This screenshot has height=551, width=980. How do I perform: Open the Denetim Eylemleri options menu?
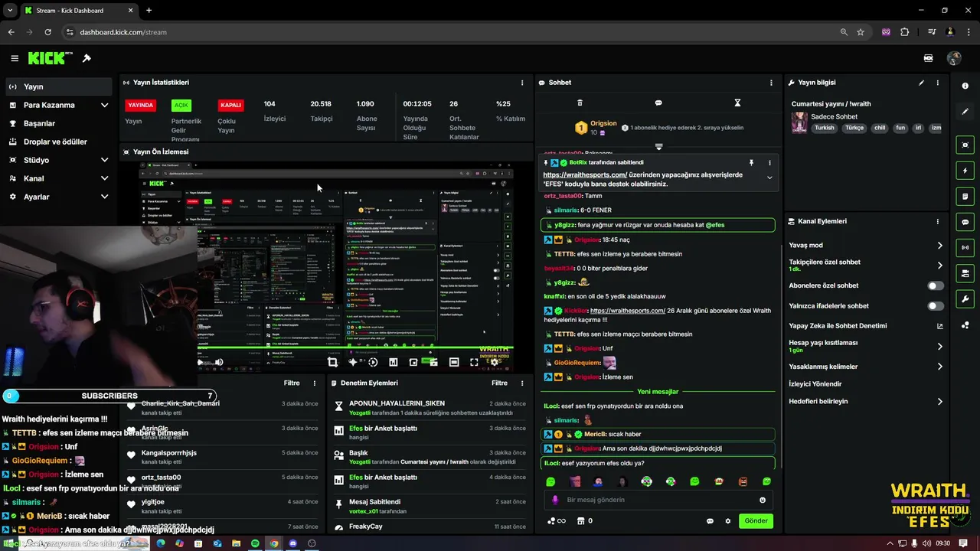(522, 383)
